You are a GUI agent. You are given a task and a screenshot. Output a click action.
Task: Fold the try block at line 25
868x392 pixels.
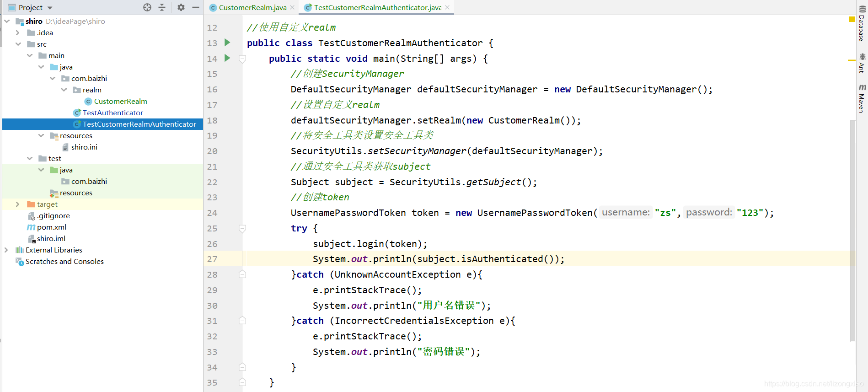(x=242, y=228)
